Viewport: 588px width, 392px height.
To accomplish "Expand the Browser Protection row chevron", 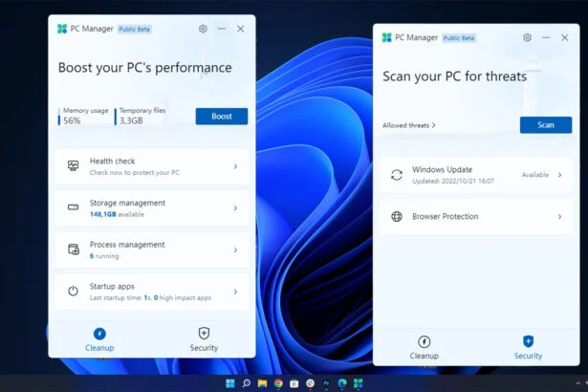I will [x=559, y=216].
